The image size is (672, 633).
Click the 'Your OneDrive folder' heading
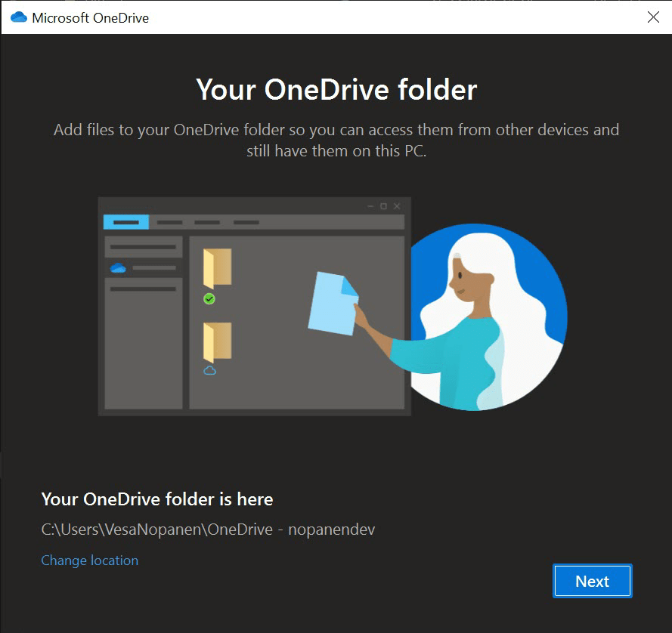(336, 90)
